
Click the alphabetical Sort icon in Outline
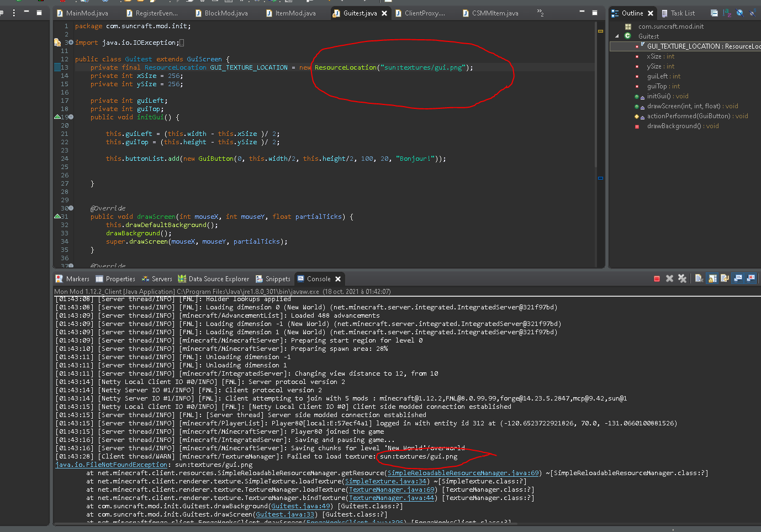(727, 13)
